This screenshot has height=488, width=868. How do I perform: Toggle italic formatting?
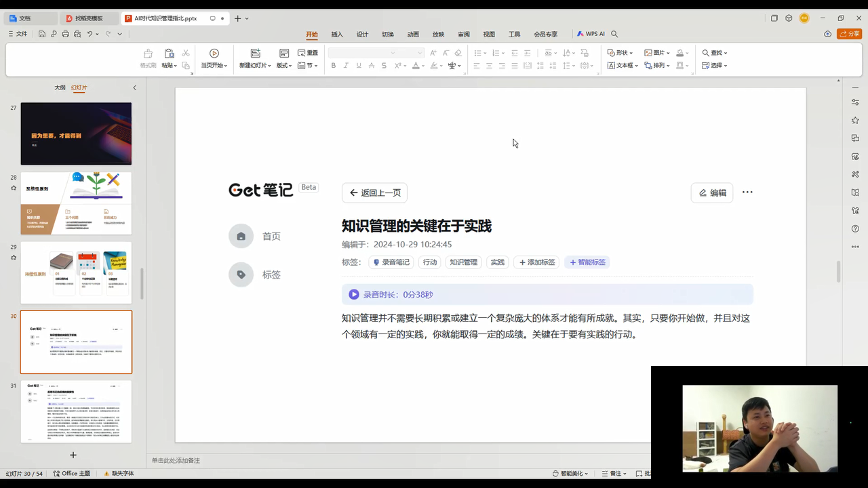[346, 66]
